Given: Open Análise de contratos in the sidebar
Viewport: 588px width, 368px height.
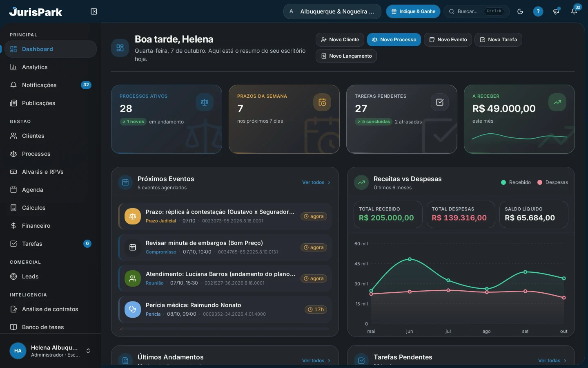Looking at the screenshot, I should click(51, 309).
